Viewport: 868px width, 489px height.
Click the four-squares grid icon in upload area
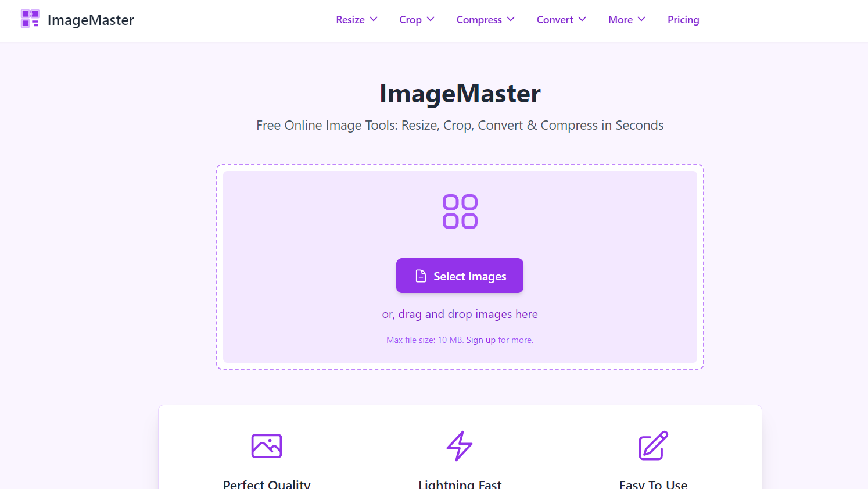tap(460, 212)
